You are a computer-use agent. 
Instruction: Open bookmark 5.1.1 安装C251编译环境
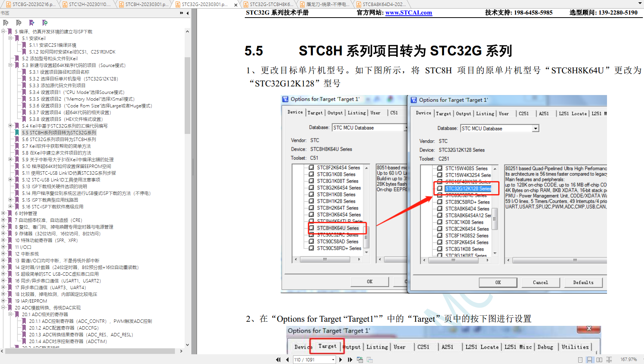click(x=53, y=45)
